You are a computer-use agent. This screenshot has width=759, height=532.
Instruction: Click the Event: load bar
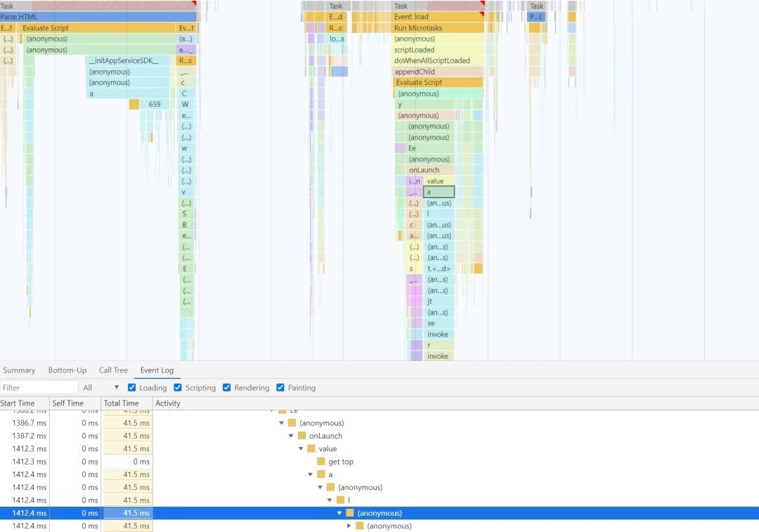coord(438,17)
